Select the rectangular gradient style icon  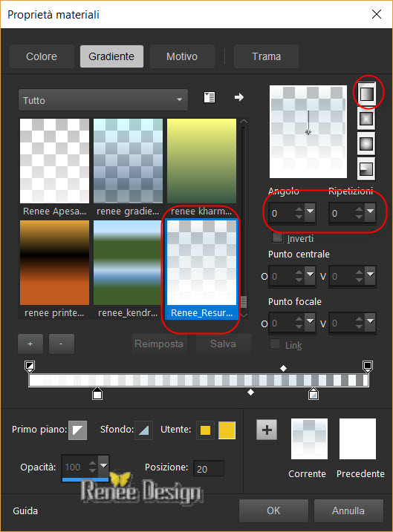(366, 119)
